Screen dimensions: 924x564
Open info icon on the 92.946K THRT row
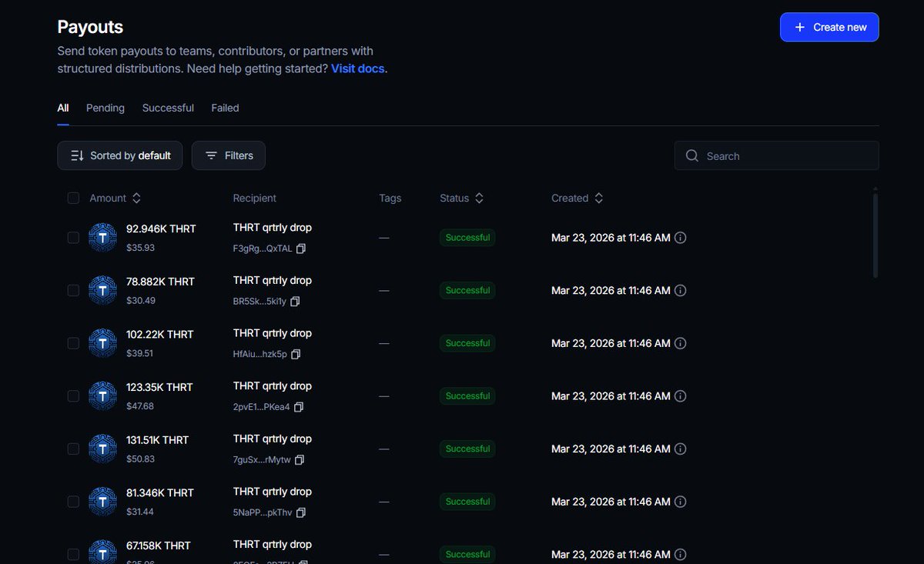680,238
